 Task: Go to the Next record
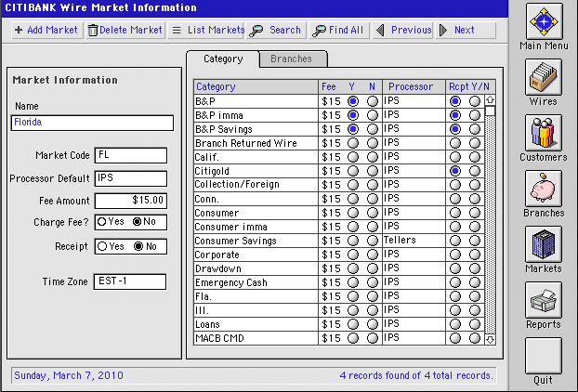point(466,31)
